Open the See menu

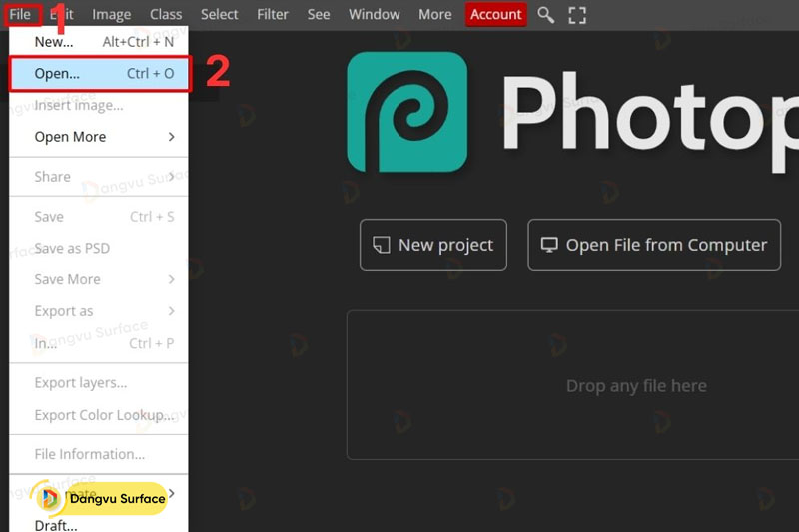(x=318, y=14)
